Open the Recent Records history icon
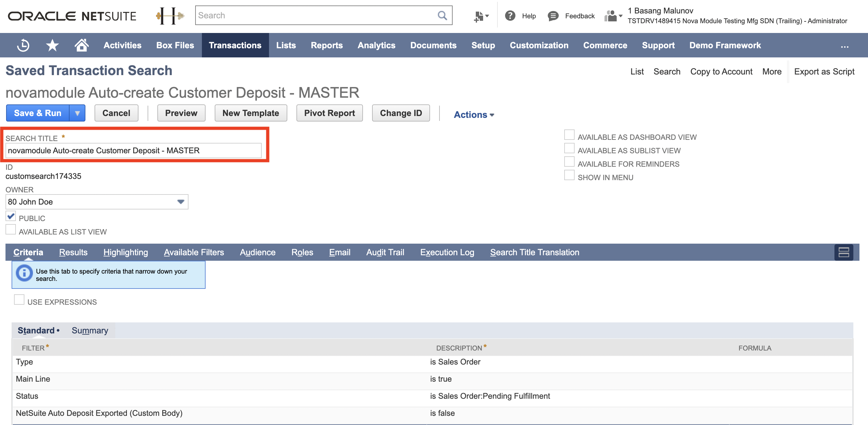The width and height of the screenshot is (868, 425). pyautogui.click(x=23, y=45)
